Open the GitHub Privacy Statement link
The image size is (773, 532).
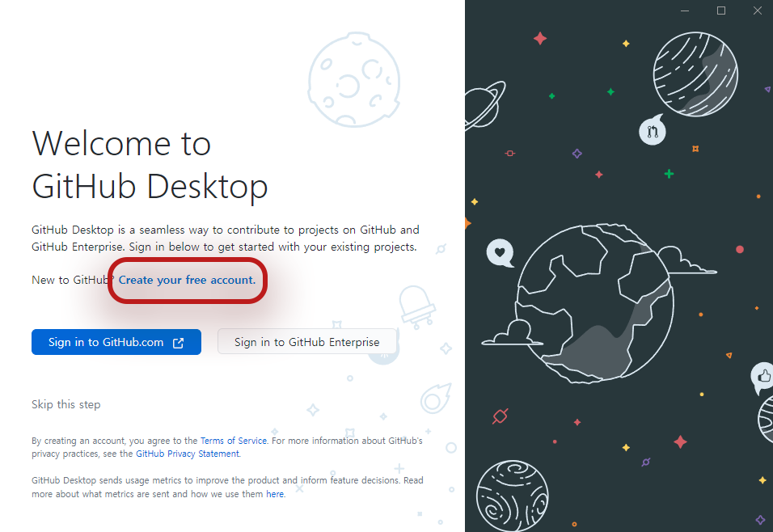(188, 454)
